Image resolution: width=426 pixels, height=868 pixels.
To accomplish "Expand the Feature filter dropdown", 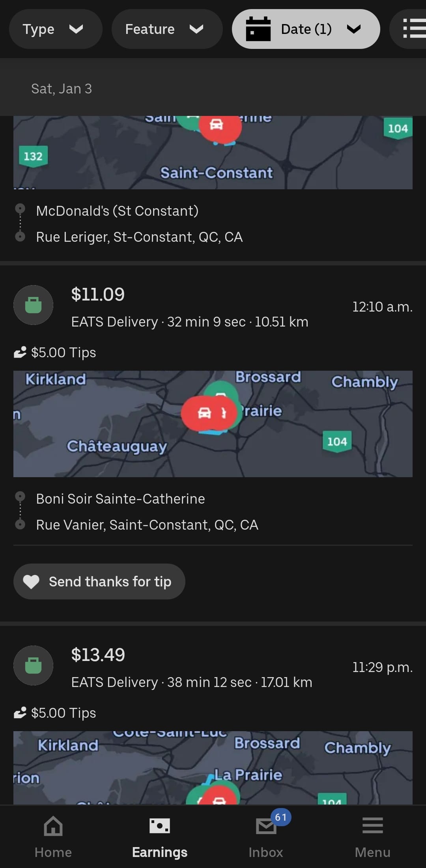I will click(x=167, y=29).
